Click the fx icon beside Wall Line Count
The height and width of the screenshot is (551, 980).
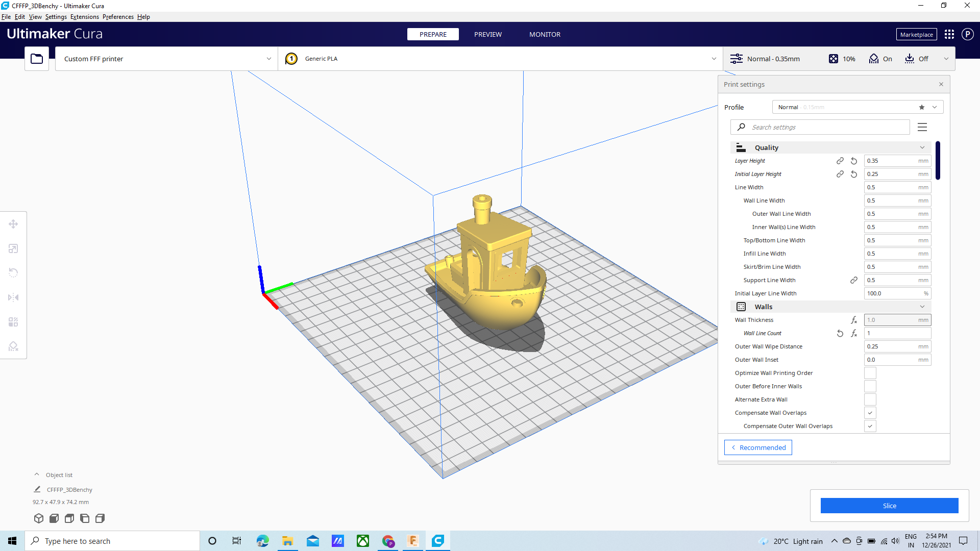[x=854, y=333]
